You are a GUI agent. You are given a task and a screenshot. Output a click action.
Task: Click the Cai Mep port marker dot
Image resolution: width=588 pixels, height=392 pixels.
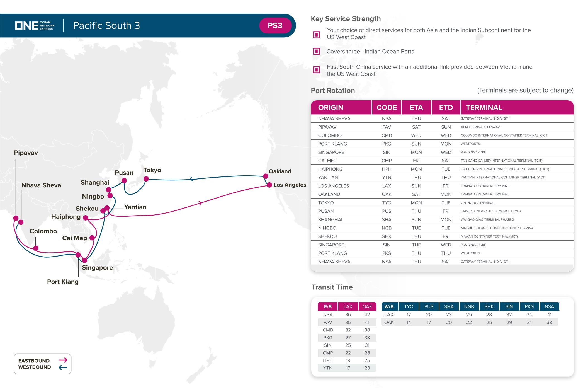92,238
